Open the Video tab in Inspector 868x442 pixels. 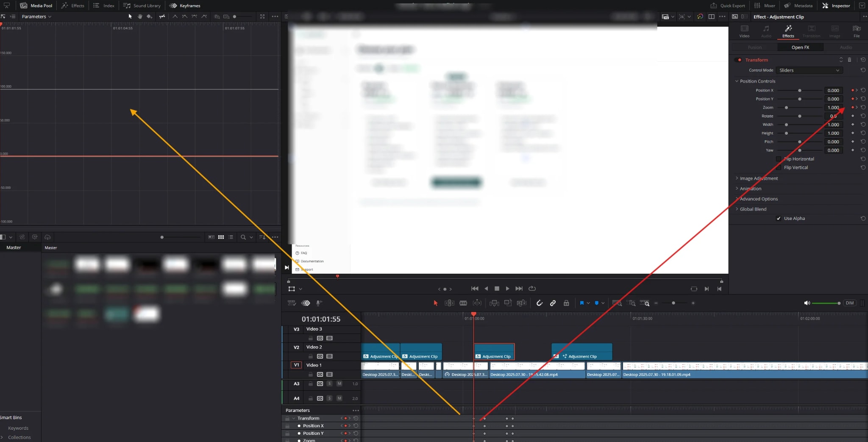(744, 31)
